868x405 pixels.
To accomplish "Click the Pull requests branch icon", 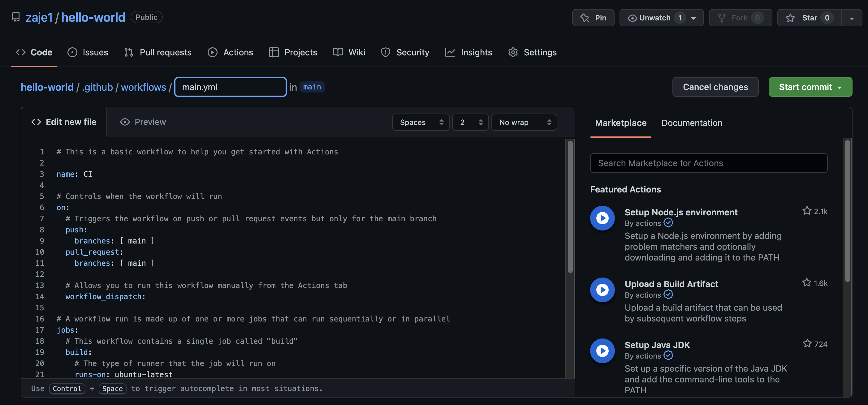I will pos(129,52).
